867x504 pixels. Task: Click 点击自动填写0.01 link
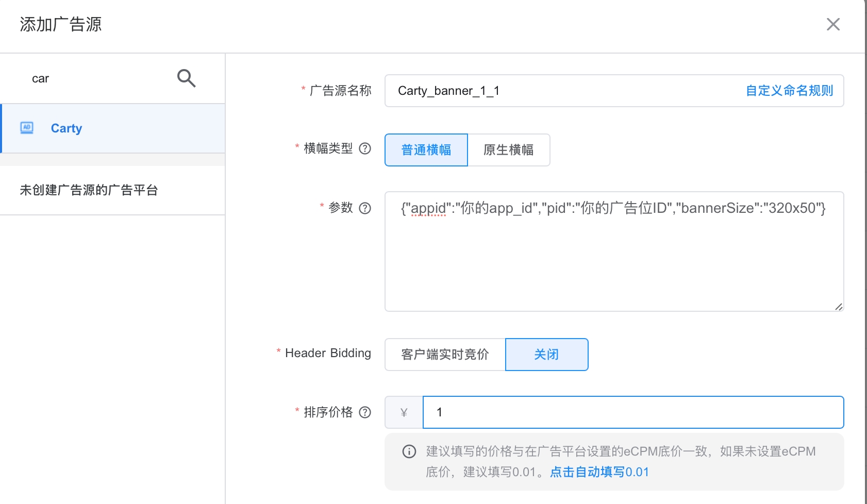click(x=599, y=472)
